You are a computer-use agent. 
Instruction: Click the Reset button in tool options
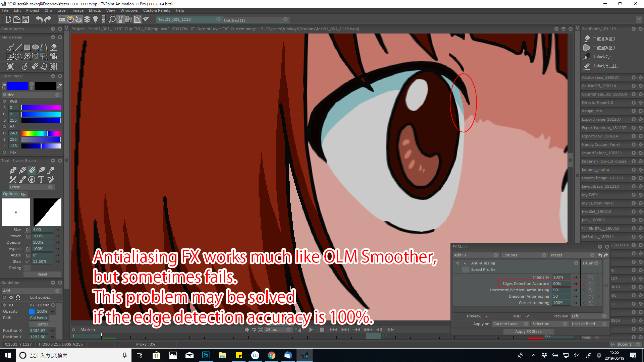(x=42, y=274)
